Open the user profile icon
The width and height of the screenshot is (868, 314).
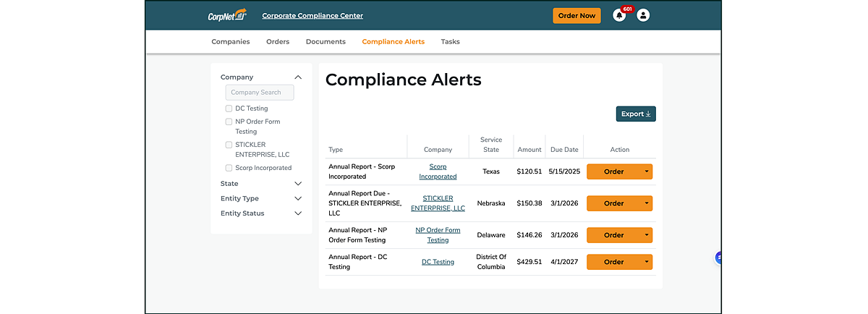click(643, 15)
